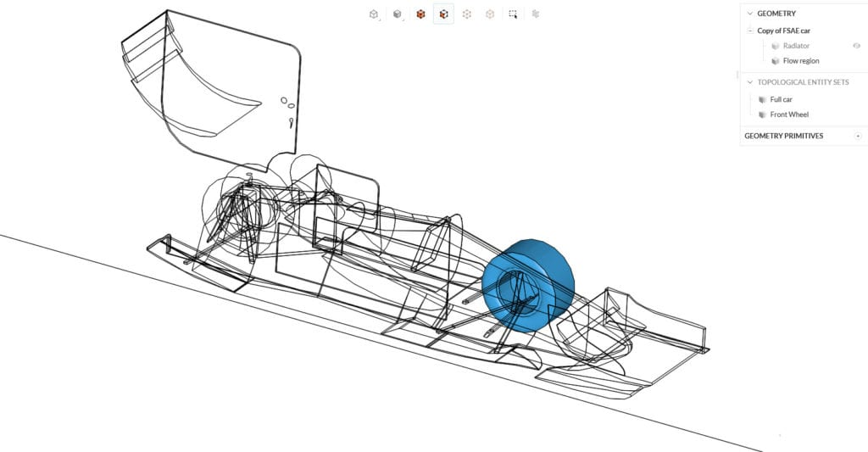The width and height of the screenshot is (868, 452).
Task: Click the Flow region solid icon
Action: (775, 61)
